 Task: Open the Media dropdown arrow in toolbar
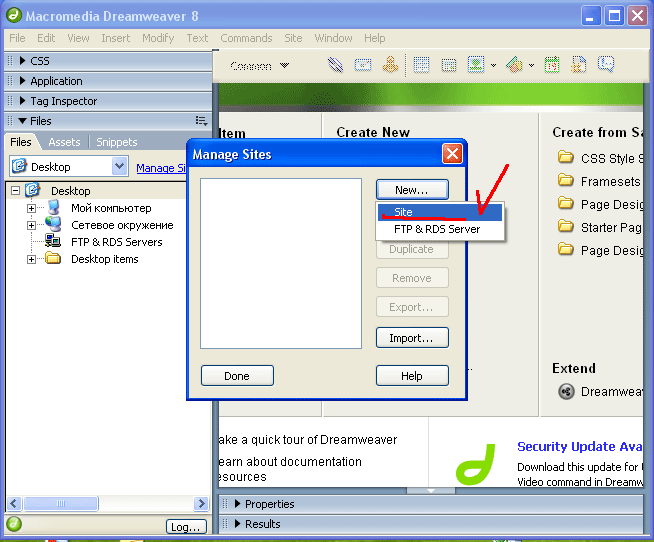(x=531, y=66)
